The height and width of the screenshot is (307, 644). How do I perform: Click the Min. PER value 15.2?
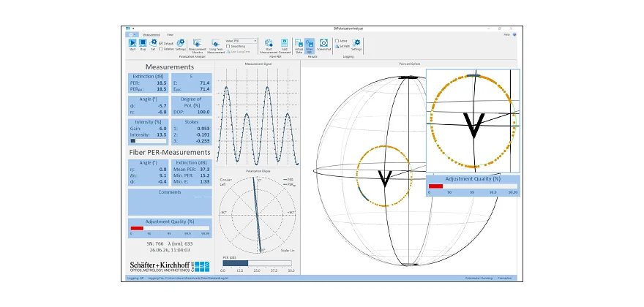(205, 175)
